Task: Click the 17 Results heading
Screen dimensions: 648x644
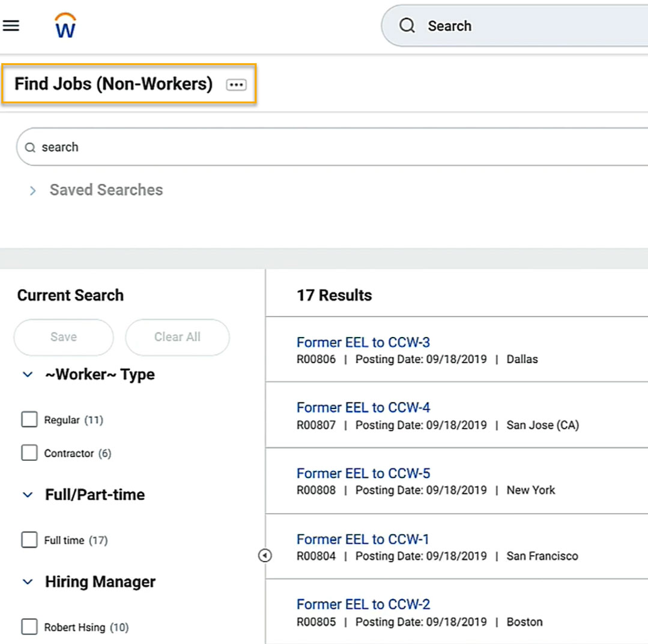Action: tap(335, 295)
